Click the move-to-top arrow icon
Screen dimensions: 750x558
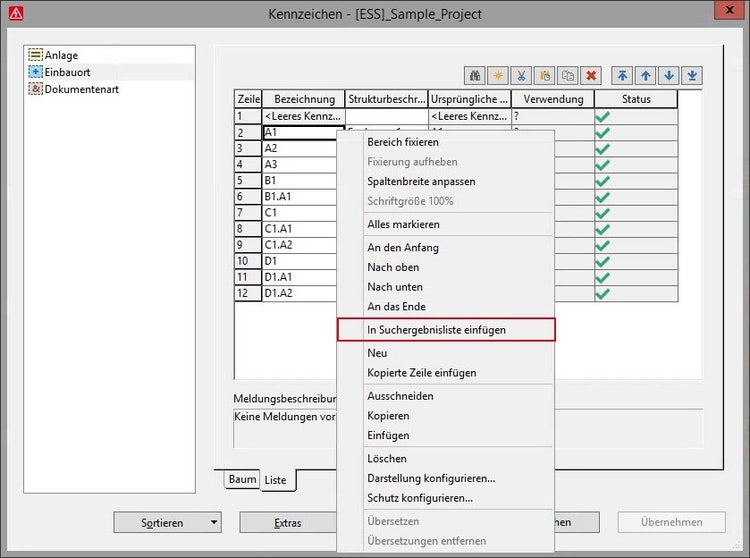[623, 75]
